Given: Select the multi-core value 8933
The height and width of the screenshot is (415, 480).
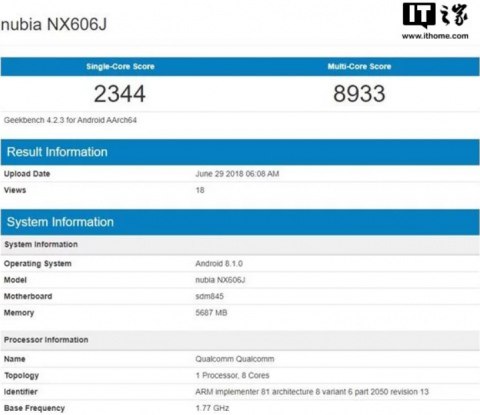Looking at the screenshot, I should 359,94.
